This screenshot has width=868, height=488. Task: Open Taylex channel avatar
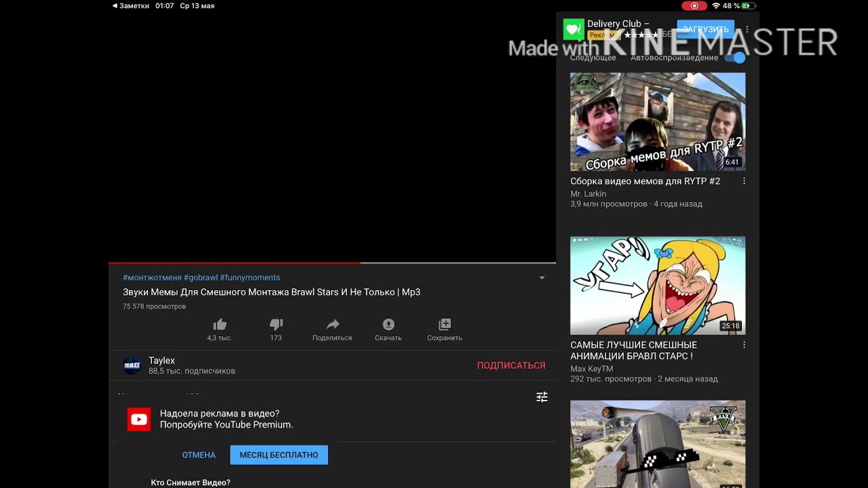tap(132, 365)
